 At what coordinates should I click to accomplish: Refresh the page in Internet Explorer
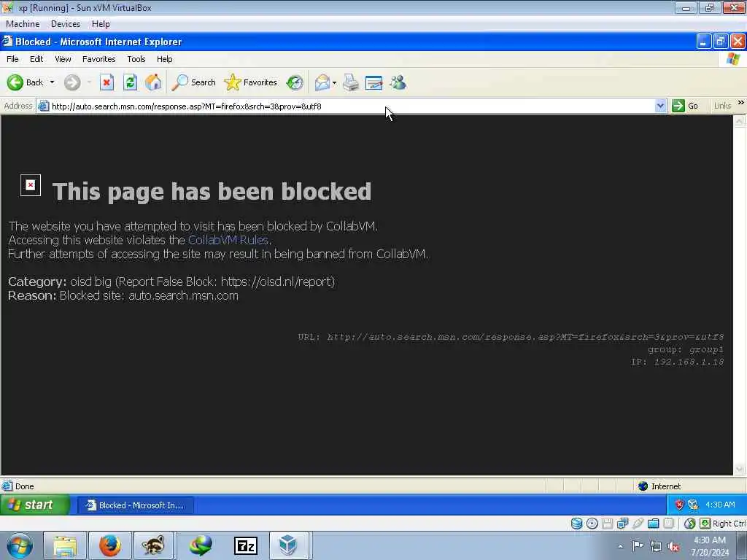(130, 82)
